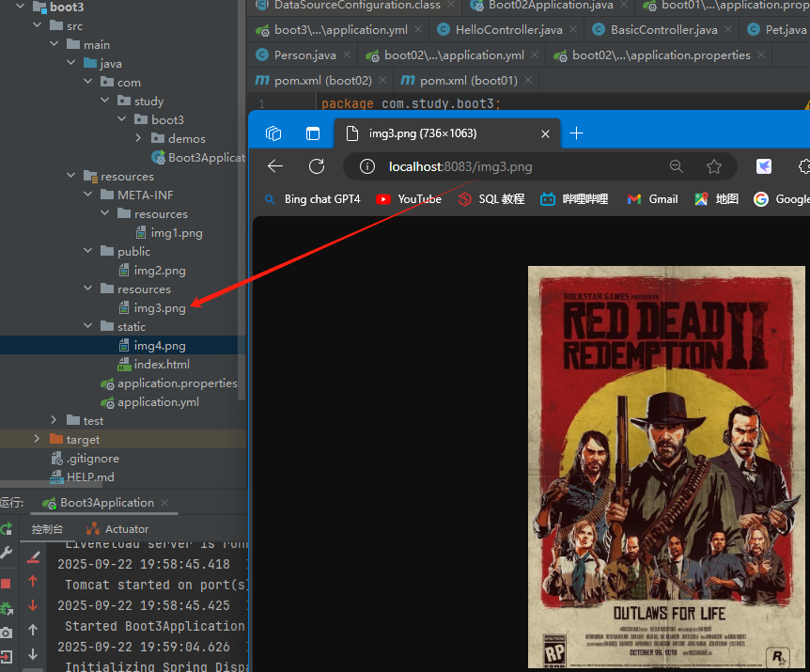Screen dimensions: 810x672
Task: Collapse the main folder
Action: (x=55, y=44)
